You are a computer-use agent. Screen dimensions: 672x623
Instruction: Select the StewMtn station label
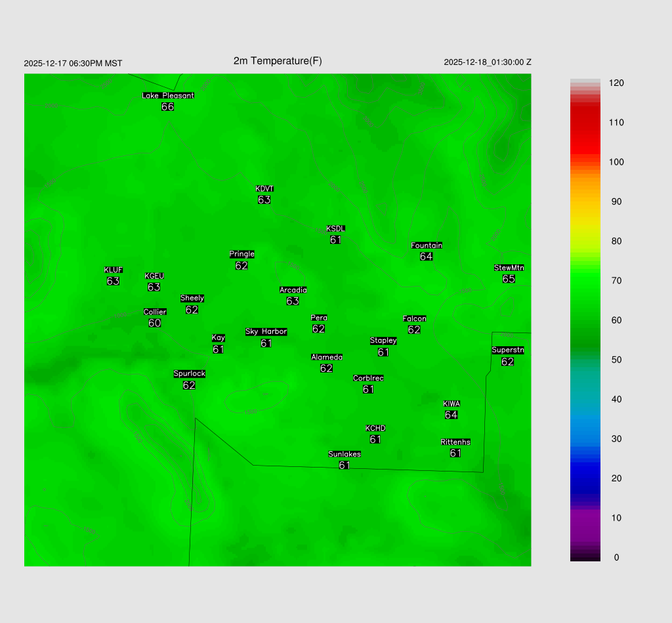(x=509, y=268)
